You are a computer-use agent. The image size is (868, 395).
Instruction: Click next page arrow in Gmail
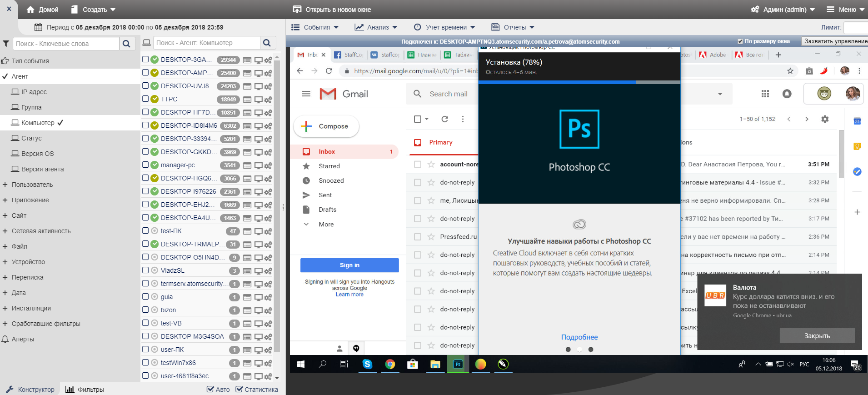click(x=807, y=119)
